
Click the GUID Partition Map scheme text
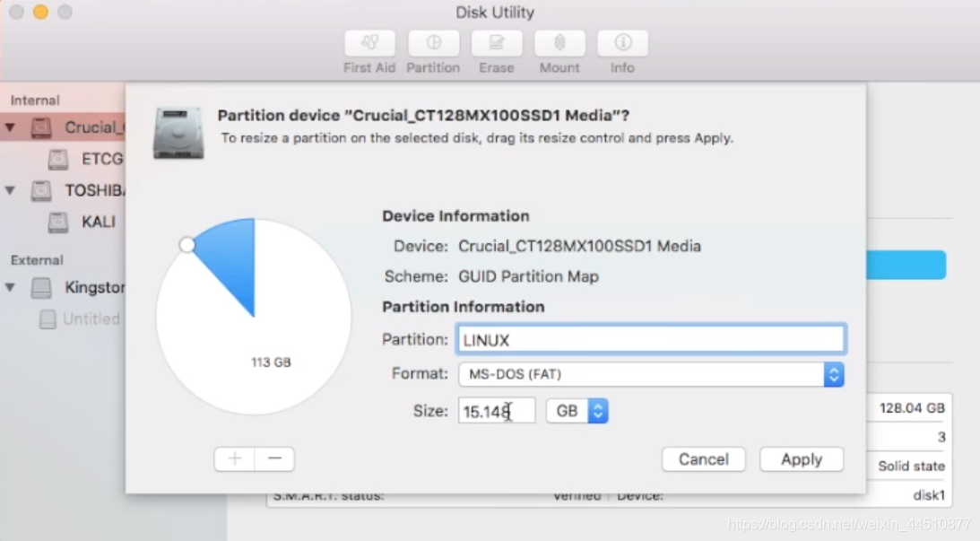tap(529, 276)
